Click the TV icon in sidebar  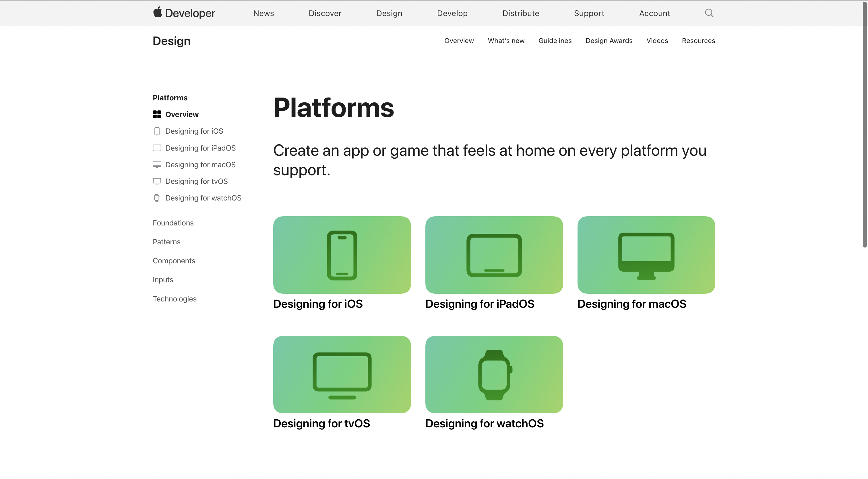point(157,182)
